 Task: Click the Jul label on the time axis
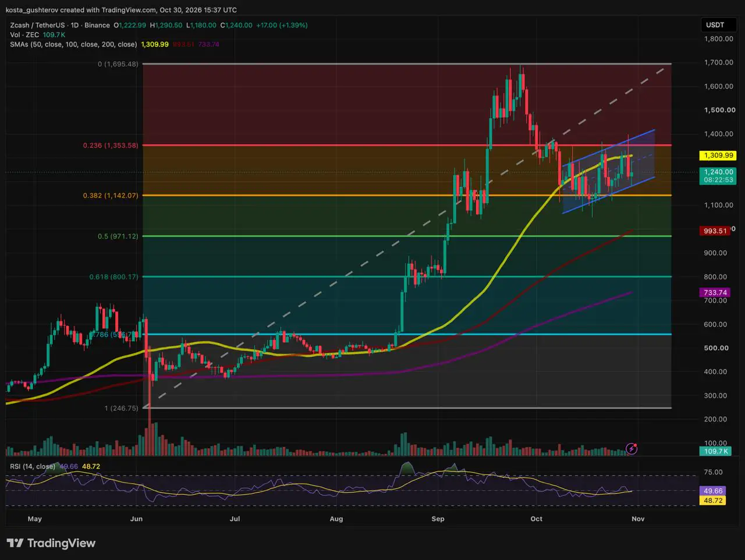235,519
